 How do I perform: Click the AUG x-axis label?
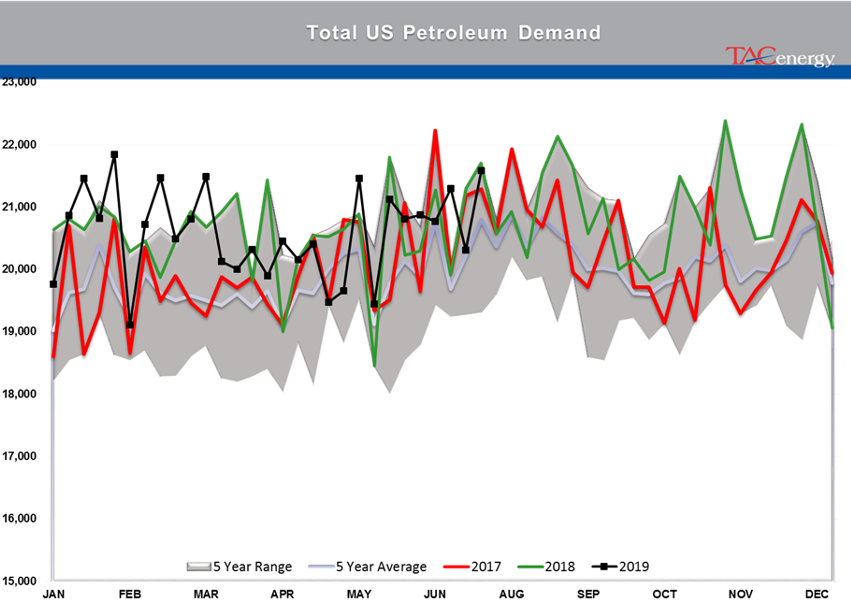pos(511,595)
